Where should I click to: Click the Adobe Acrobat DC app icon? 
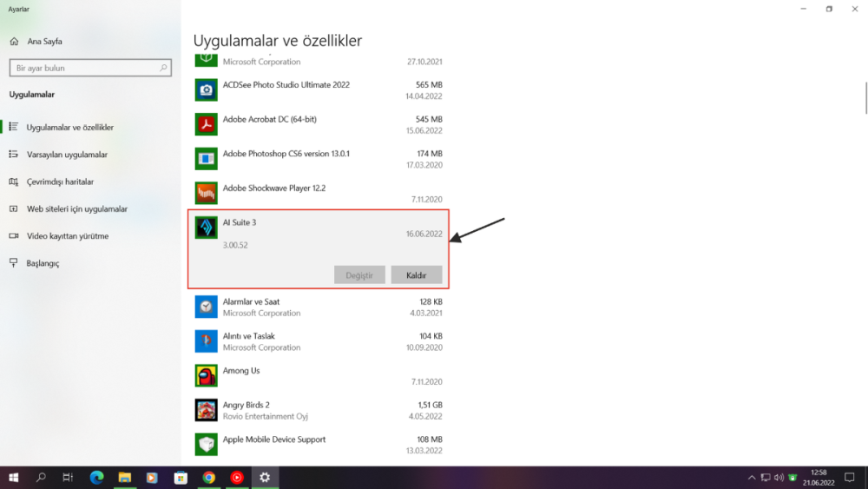tap(206, 124)
